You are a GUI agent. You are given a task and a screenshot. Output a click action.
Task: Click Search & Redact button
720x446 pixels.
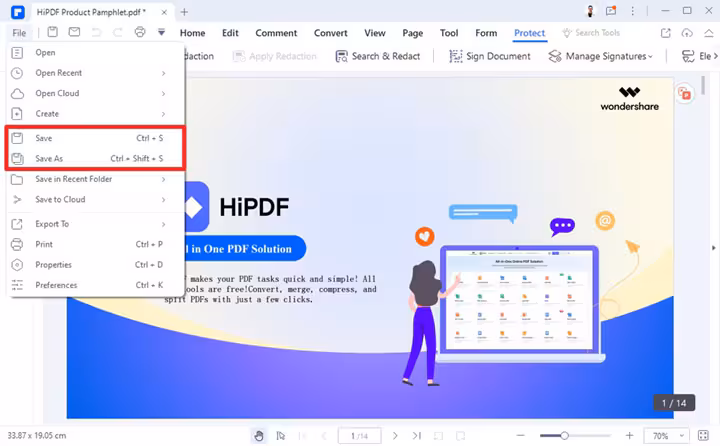pos(377,56)
